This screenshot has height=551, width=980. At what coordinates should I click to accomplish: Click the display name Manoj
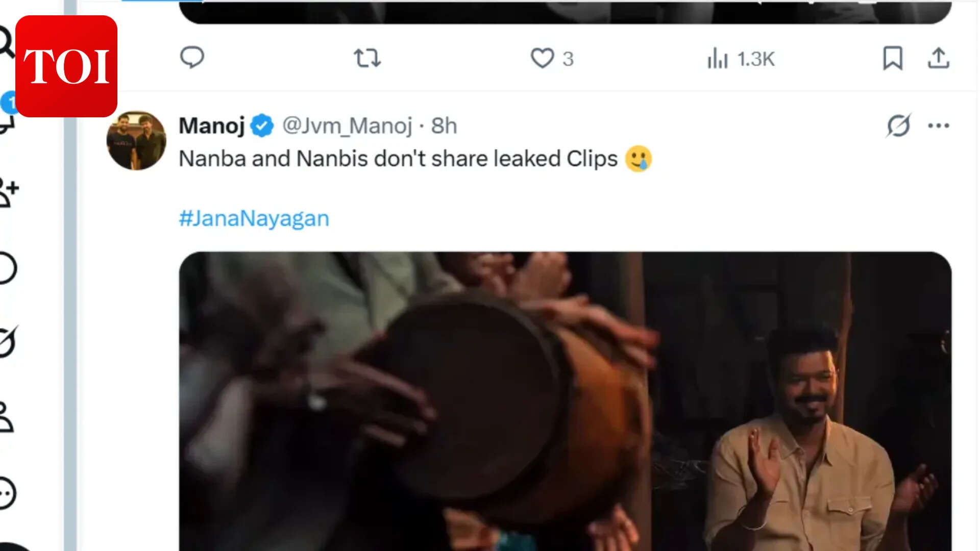[x=212, y=126]
